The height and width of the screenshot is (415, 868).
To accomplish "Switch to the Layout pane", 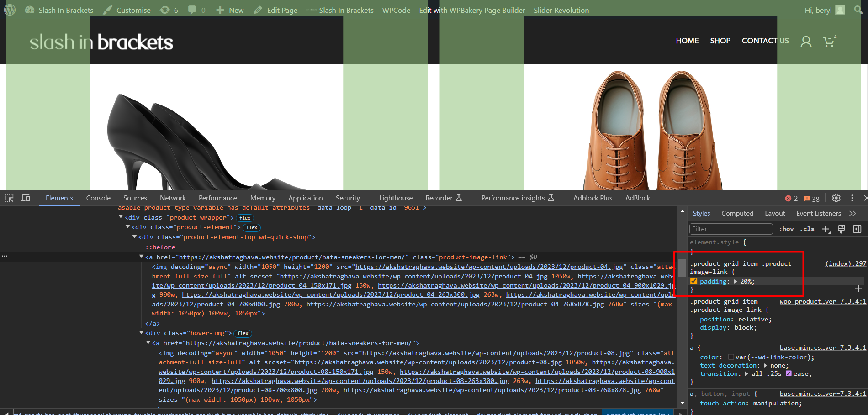I will pyautogui.click(x=775, y=214).
